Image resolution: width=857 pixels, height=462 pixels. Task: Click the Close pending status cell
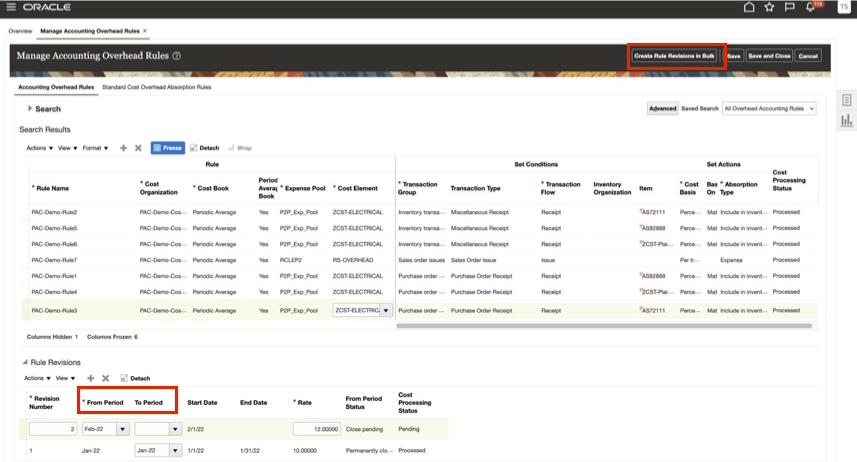[x=365, y=429]
